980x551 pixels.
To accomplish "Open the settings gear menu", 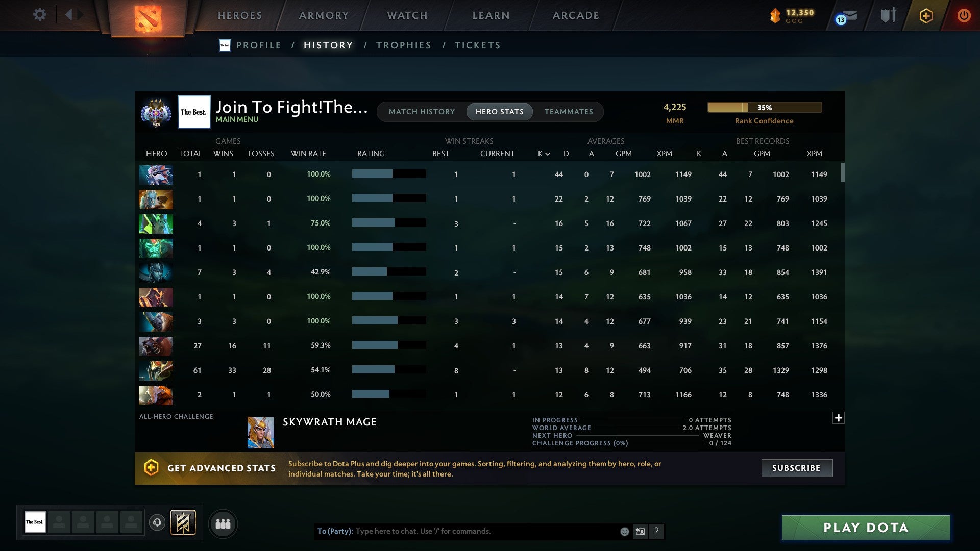I will coord(39,15).
